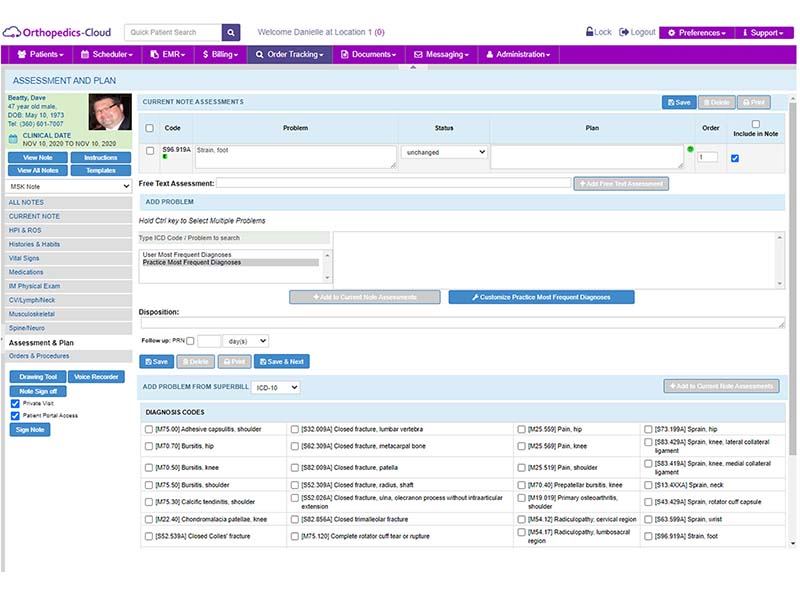Click the green marker under code S96.919A
Screen dimensions: 800x600
(165, 157)
